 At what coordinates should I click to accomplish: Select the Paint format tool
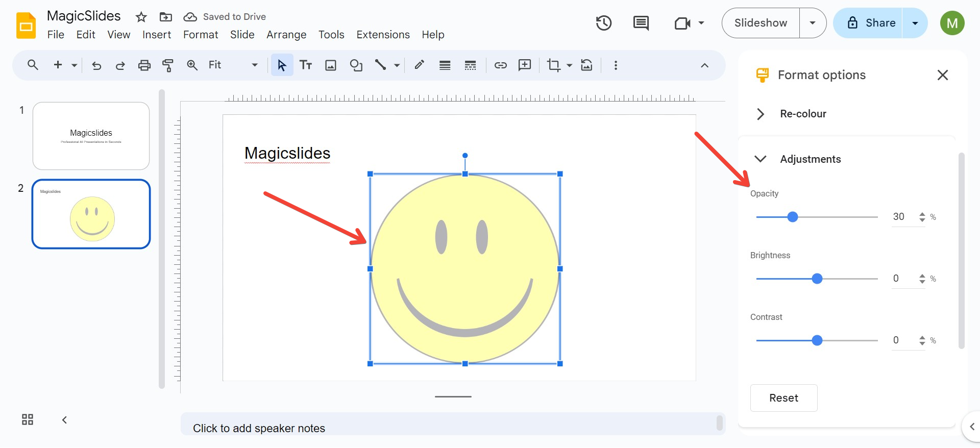[x=167, y=65]
